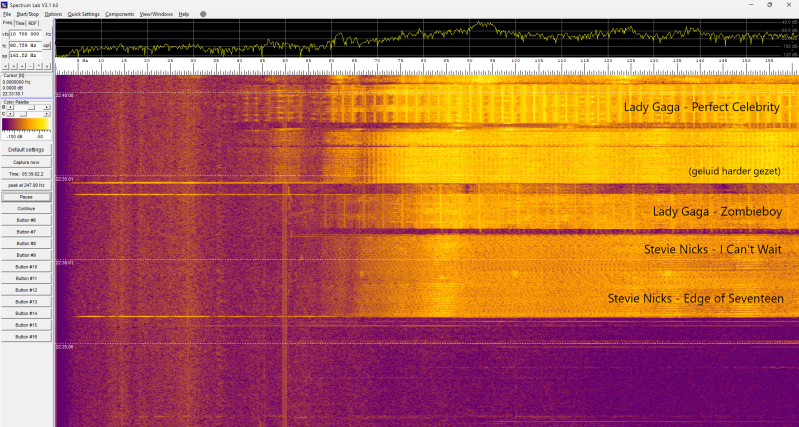The width and height of the screenshot is (799, 427).
Task: Click Button #6
Action: click(26, 220)
